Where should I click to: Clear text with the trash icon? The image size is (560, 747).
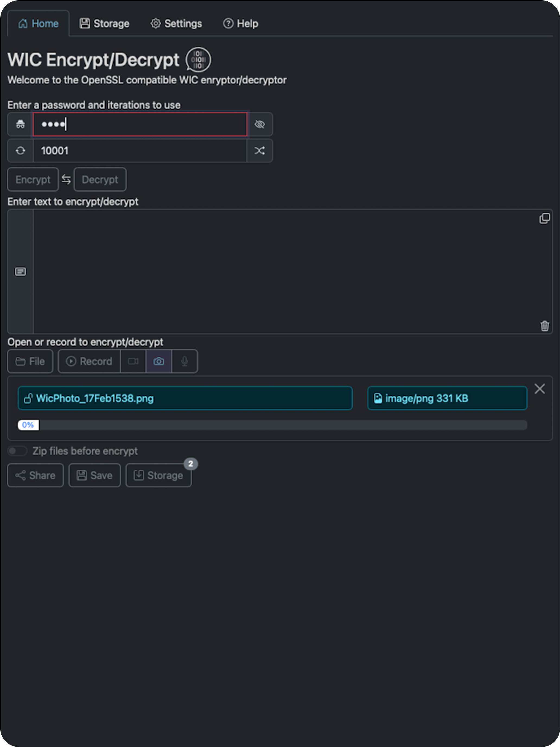pos(545,326)
